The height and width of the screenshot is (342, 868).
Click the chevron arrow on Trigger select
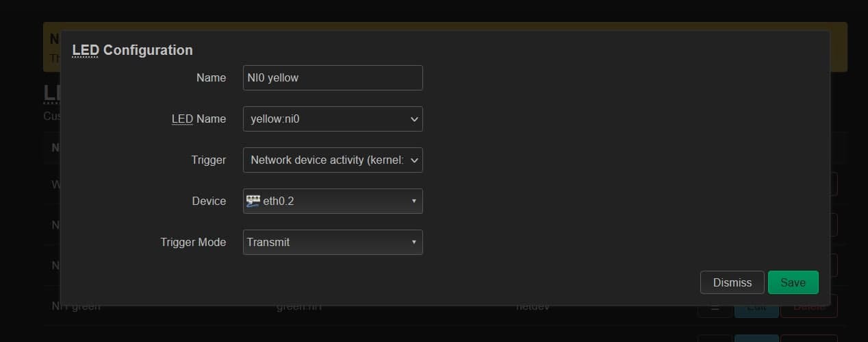pyautogui.click(x=413, y=160)
